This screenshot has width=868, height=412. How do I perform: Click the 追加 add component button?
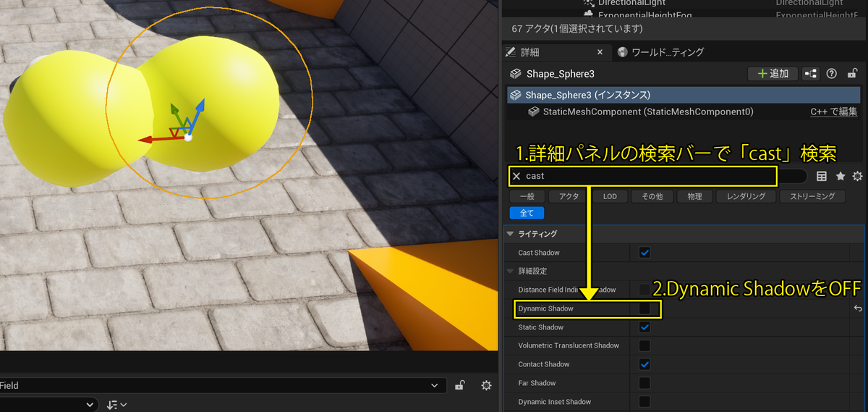[773, 74]
